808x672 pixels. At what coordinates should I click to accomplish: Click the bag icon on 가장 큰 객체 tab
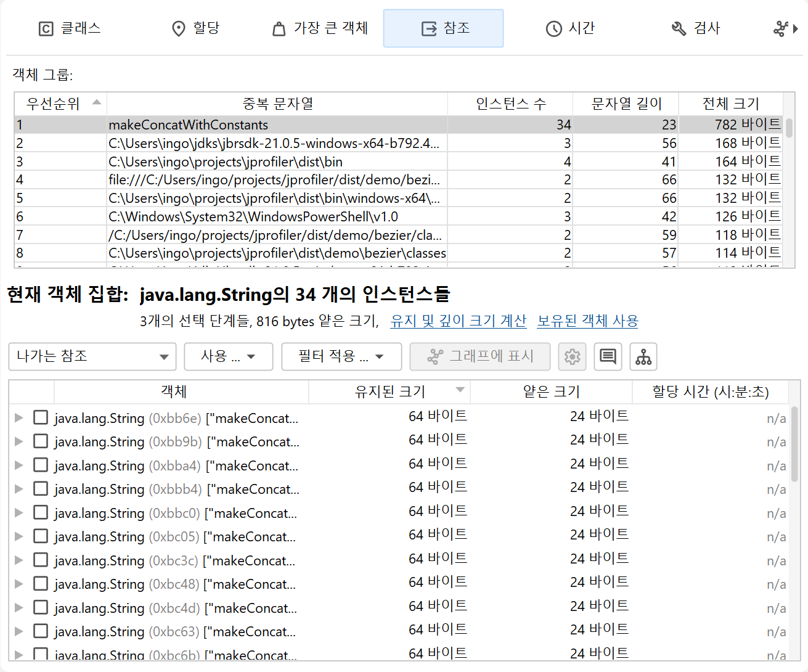coord(279,29)
